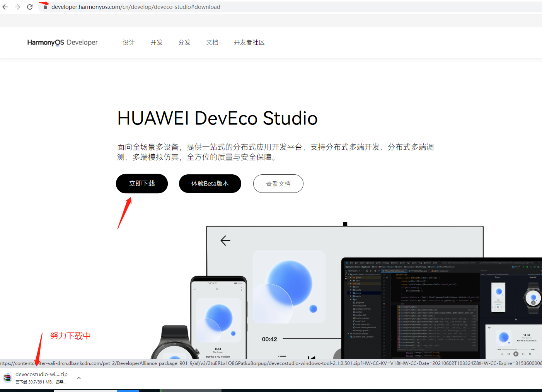542x392 pixels.
Task: Open the 设计 navigation menu
Action: point(129,43)
